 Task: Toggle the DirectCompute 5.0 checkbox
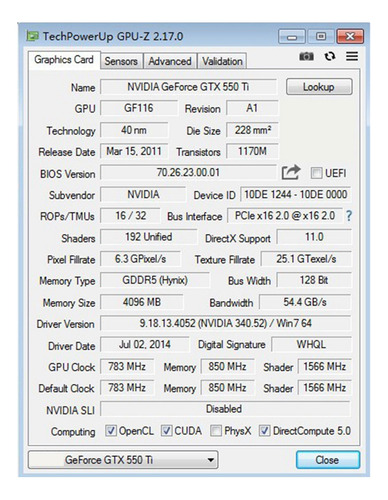click(x=264, y=431)
